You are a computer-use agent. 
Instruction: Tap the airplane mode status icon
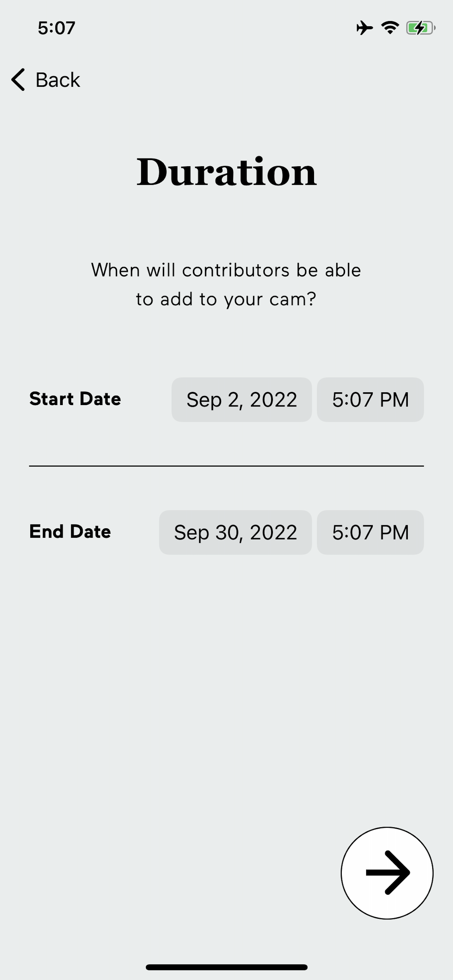click(364, 28)
